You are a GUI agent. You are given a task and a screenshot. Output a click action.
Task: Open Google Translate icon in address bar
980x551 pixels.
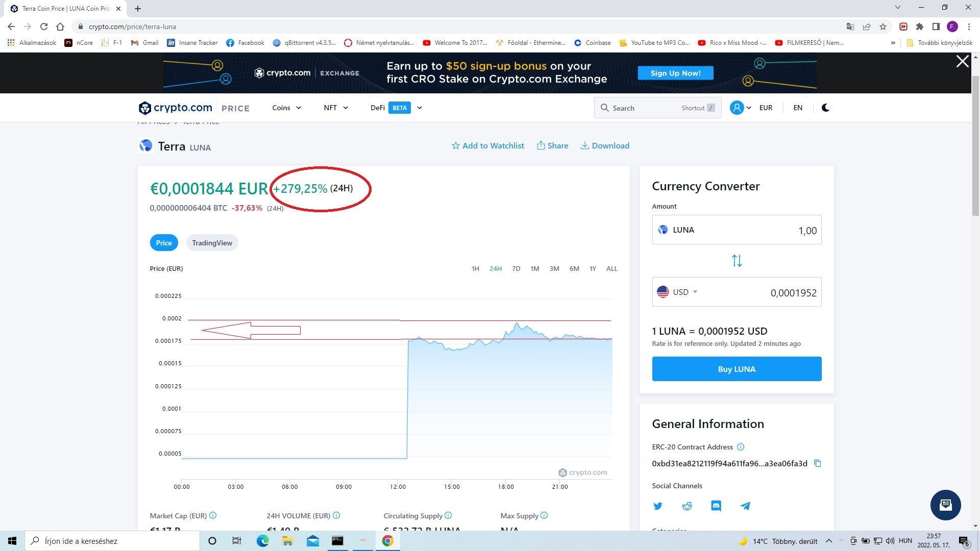(x=850, y=27)
